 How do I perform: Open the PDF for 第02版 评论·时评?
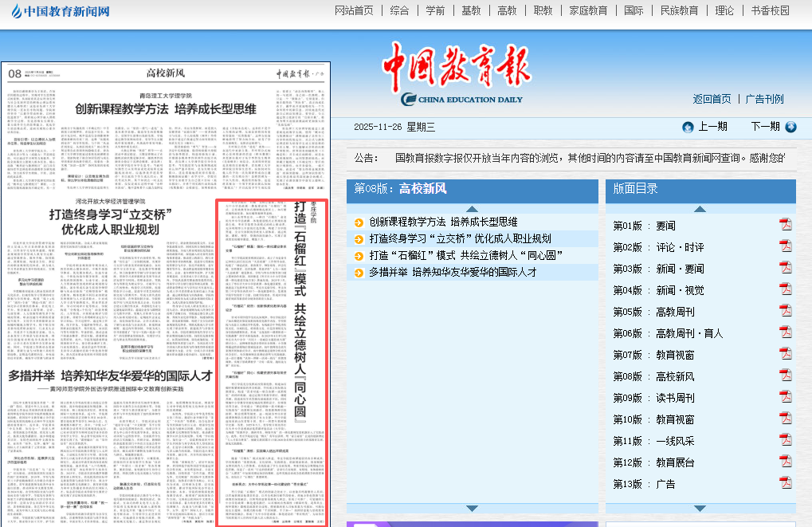[786, 246]
